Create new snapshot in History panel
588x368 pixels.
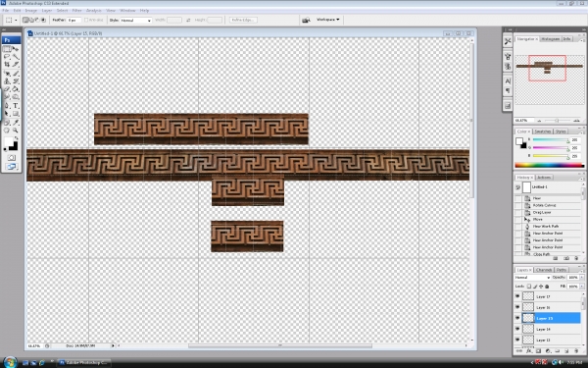pos(566,258)
